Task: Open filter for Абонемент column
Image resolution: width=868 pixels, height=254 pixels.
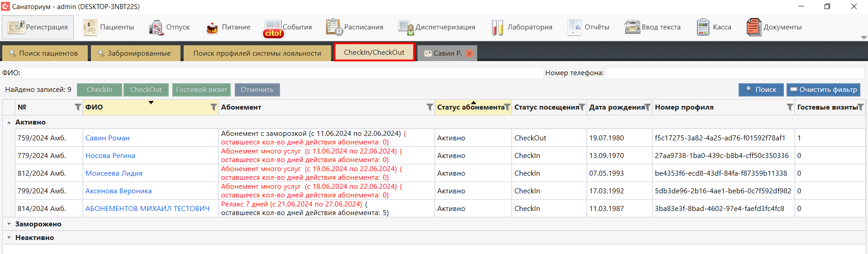Action: click(430, 107)
